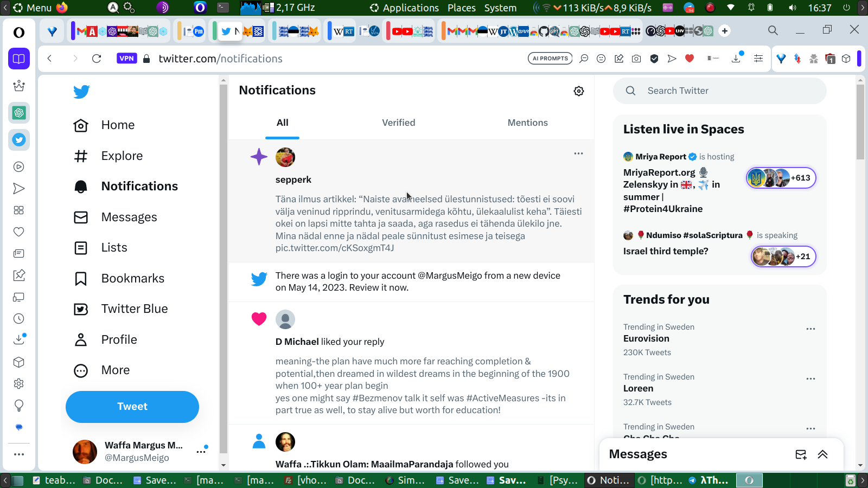
Task: Open the Loreen trending topic
Action: click(638, 389)
